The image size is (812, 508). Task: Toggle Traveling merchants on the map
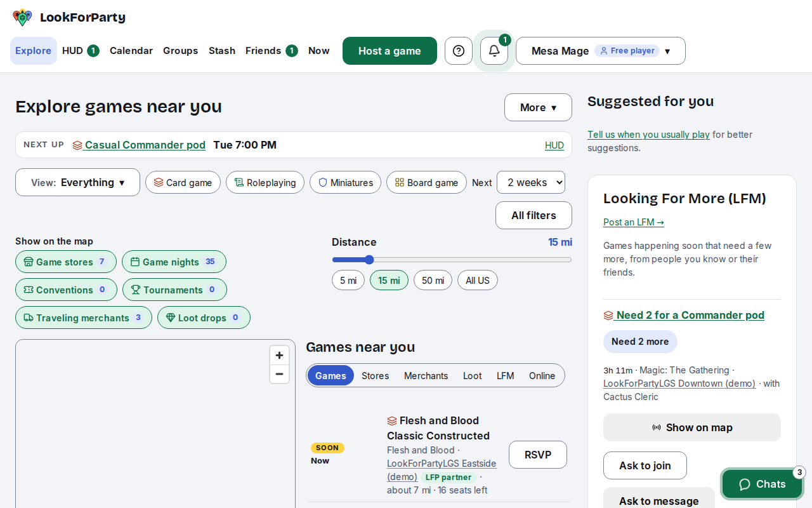84,317
